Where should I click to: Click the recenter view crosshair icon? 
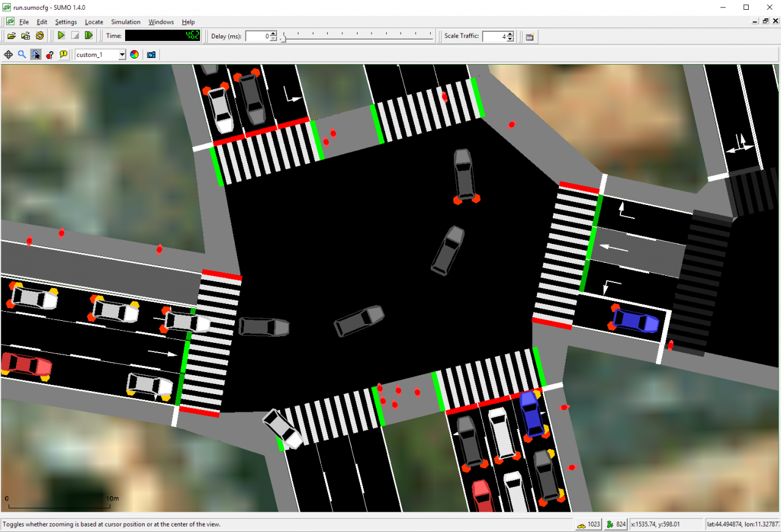(9, 54)
